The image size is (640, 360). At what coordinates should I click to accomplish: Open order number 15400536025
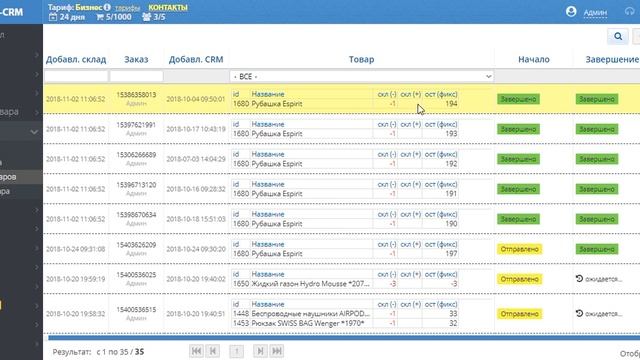[x=136, y=275]
